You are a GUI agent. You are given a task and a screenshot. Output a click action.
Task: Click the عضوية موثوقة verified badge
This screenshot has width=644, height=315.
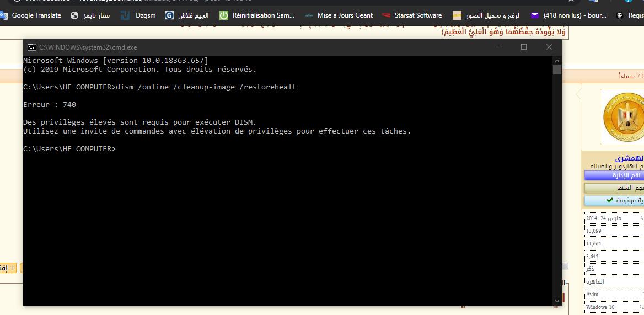pyautogui.click(x=614, y=201)
